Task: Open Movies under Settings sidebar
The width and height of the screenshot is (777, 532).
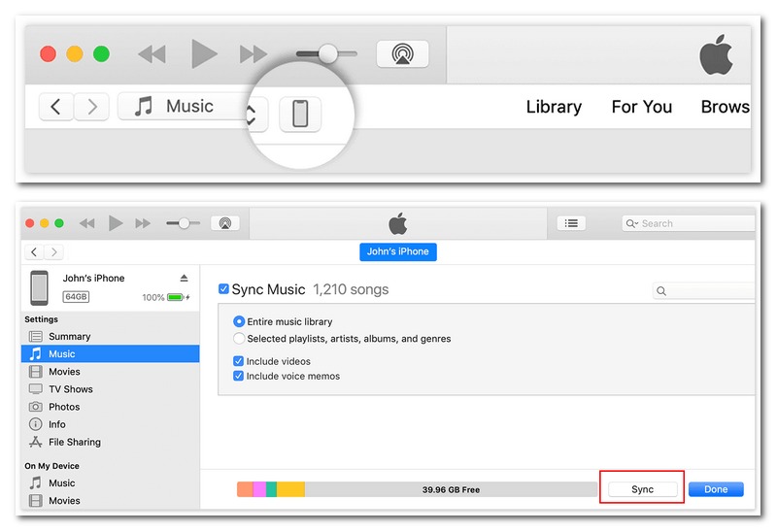Action: coord(110,372)
